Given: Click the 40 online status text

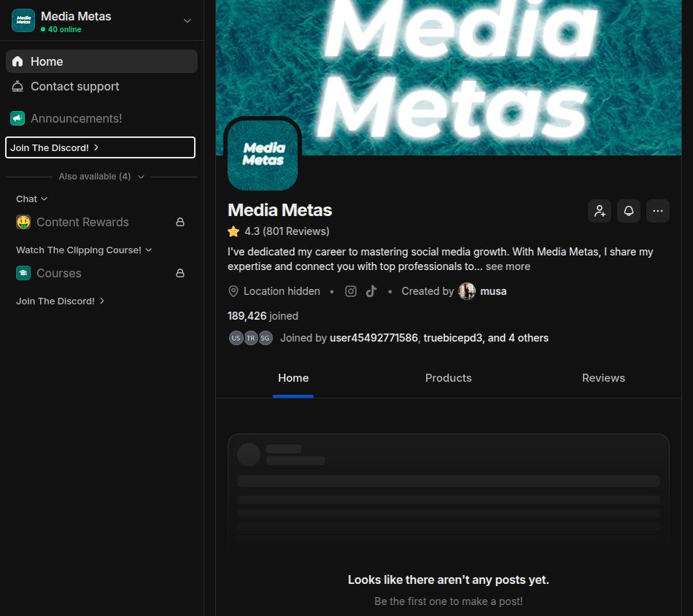Looking at the screenshot, I should click(64, 29).
